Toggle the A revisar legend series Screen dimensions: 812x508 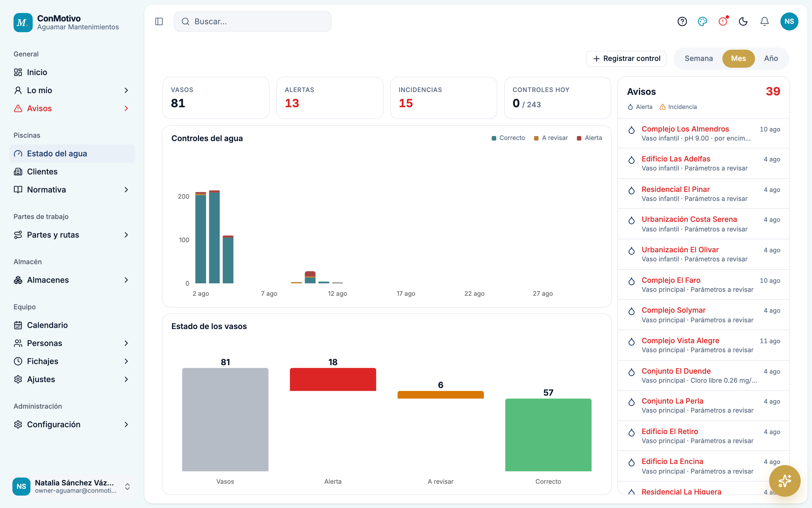pos(551,138)
